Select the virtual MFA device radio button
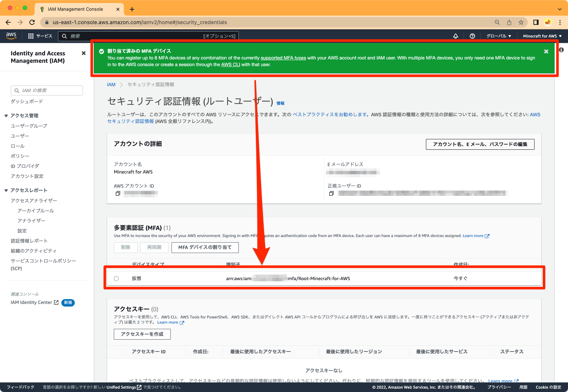 pos(116,278)
